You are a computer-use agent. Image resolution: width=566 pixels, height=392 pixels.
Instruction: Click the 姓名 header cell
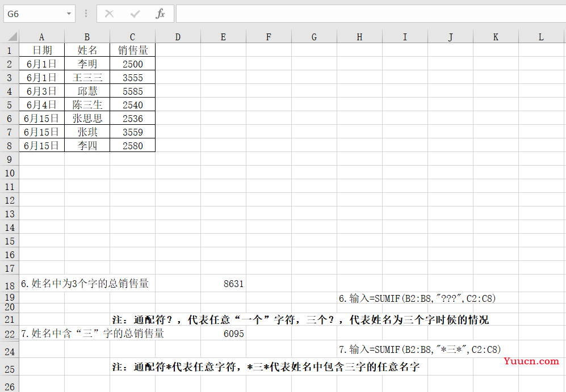[87, 50]
